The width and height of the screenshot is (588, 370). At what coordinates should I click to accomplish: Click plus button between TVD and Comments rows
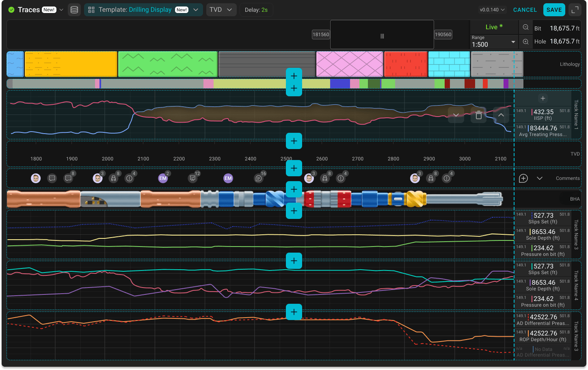[294, 168]
